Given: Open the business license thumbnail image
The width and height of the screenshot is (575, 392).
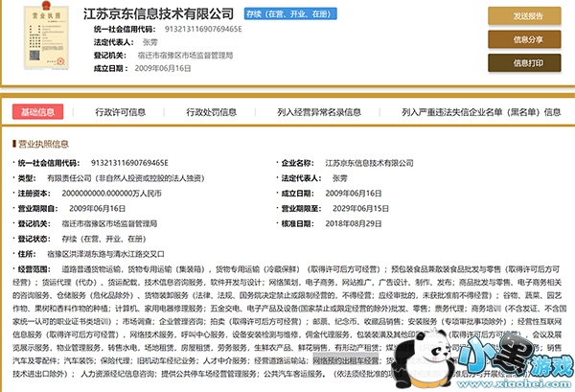Looking at the screenshot, I should coord(46,37).
